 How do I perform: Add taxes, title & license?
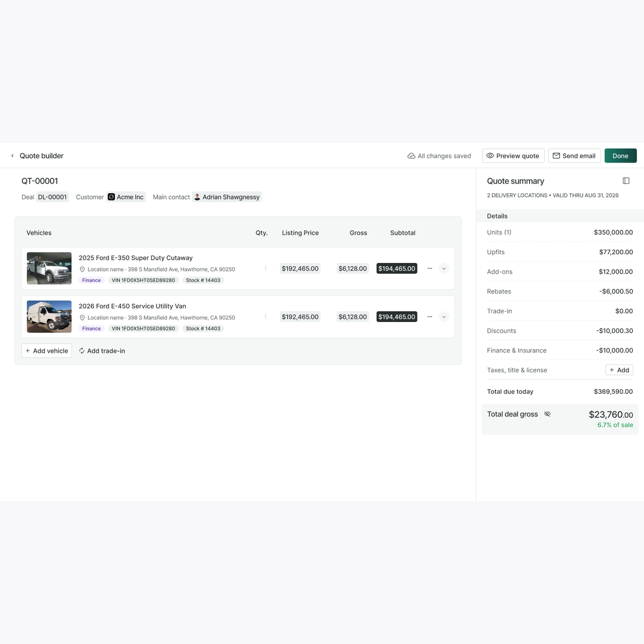pyautogui.click(x=619, y=370)
